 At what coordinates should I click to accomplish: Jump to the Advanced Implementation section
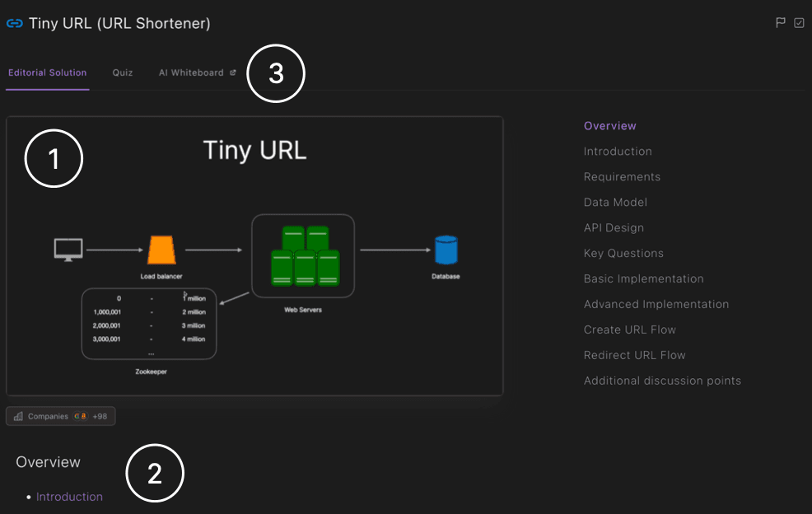point(656,304)
